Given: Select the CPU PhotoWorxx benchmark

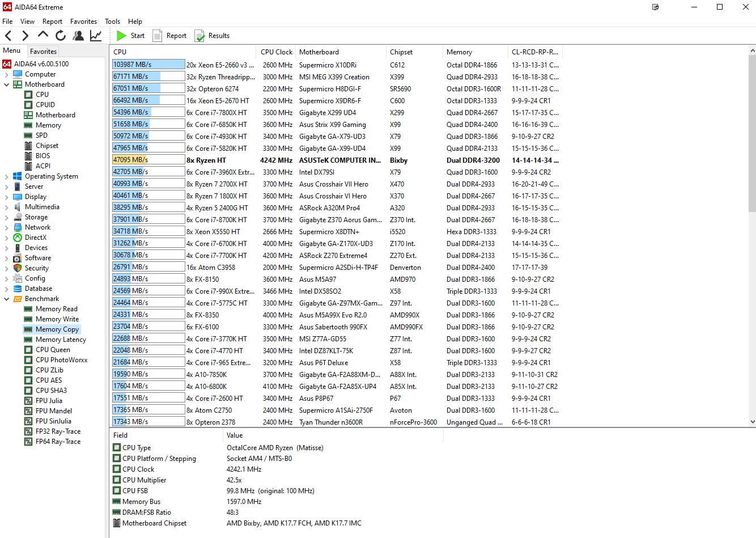Looking at the screenshot, I should [x=61, y=360].
